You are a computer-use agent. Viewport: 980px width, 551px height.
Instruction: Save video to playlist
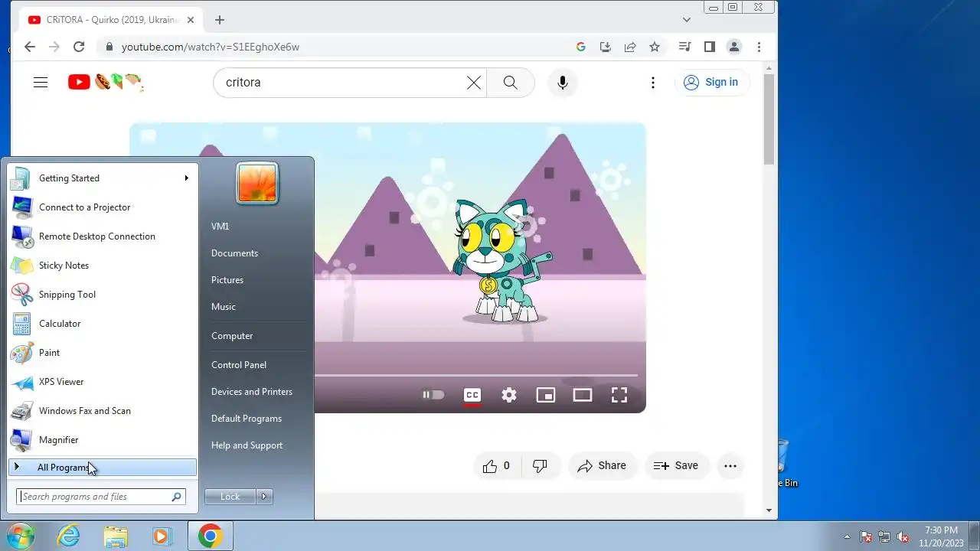coord(677,465)
